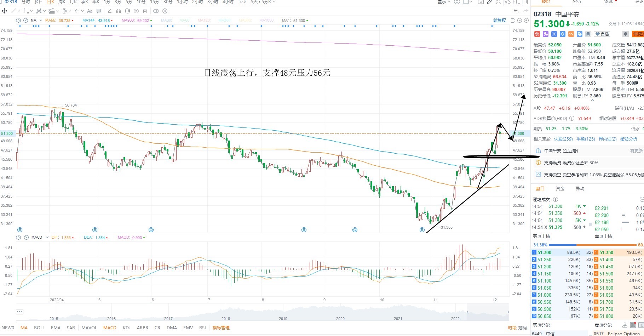The image size is (644, 336).
Task: Open MACD indicator settings gear
Action: [18, 237]
